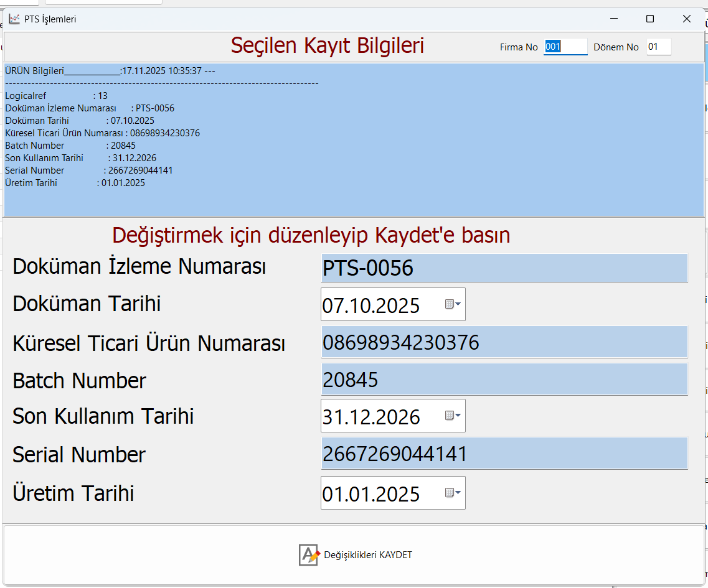Click the Serial Number field with 2667269044141
The height and width of the screenshot is (588, 708).
pyautogui.click(x=504, y=454)
